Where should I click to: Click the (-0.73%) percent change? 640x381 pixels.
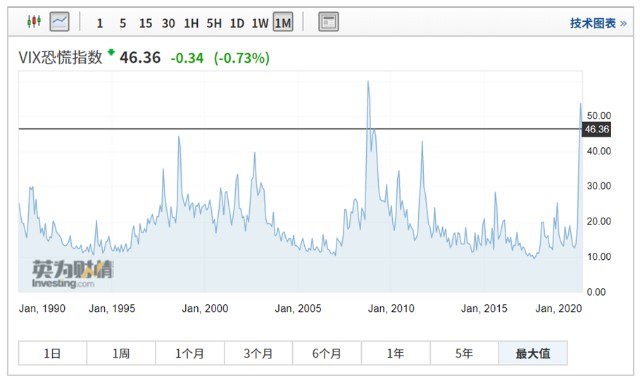[x=242, y=58]
